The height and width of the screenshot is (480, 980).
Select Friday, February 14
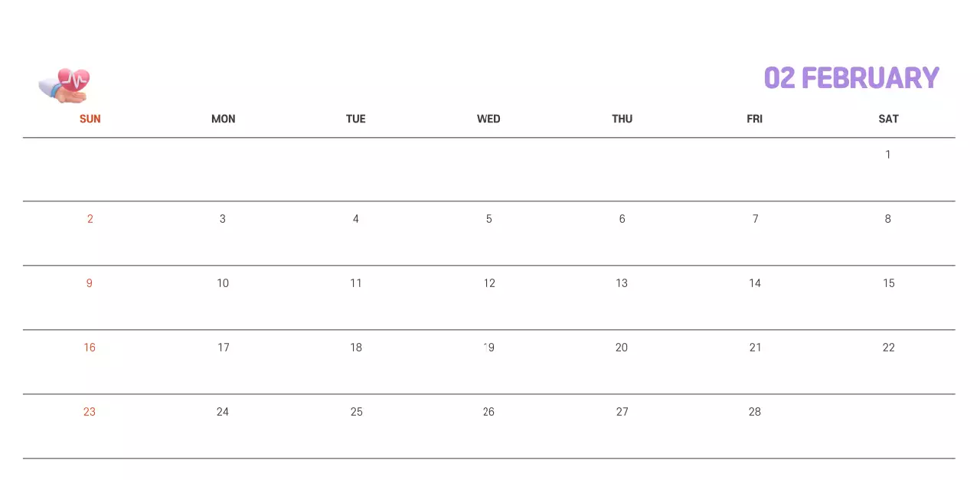tap(755, 283)
